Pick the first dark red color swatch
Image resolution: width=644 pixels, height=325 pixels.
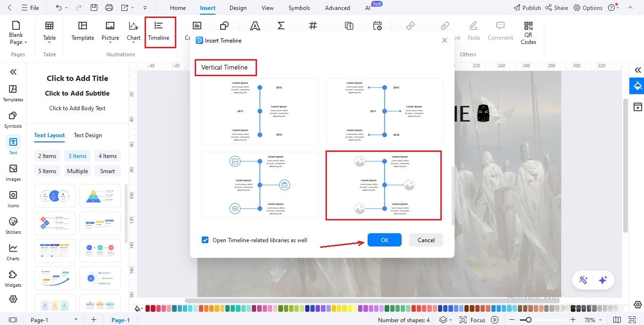(148, 308)
